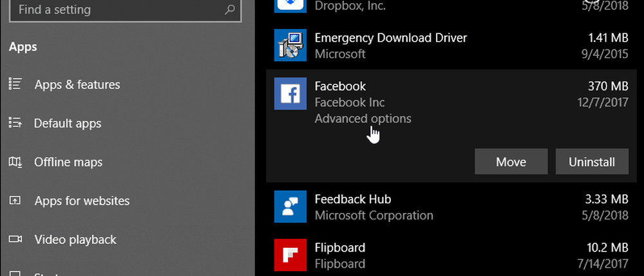Click the Apps for websites icon
The width and height of the screenshot is (644, 276).
tap(15, 201)
